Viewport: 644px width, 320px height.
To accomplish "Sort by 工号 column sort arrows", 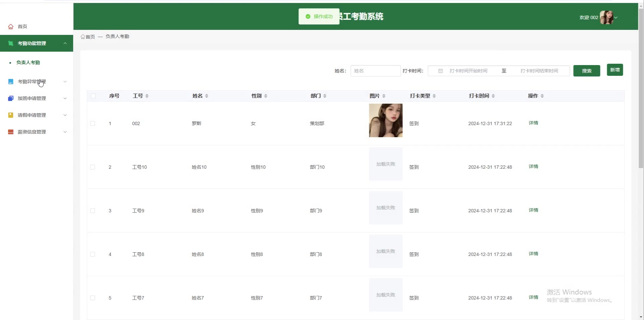I will coord(147,96).
